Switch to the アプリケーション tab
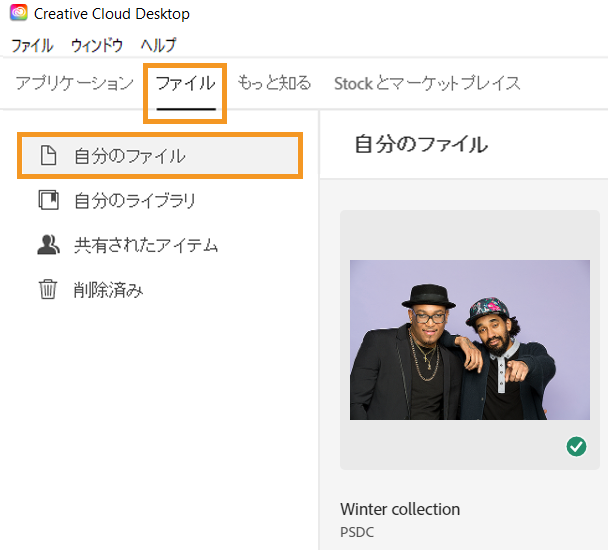 [x=74, y=83]
